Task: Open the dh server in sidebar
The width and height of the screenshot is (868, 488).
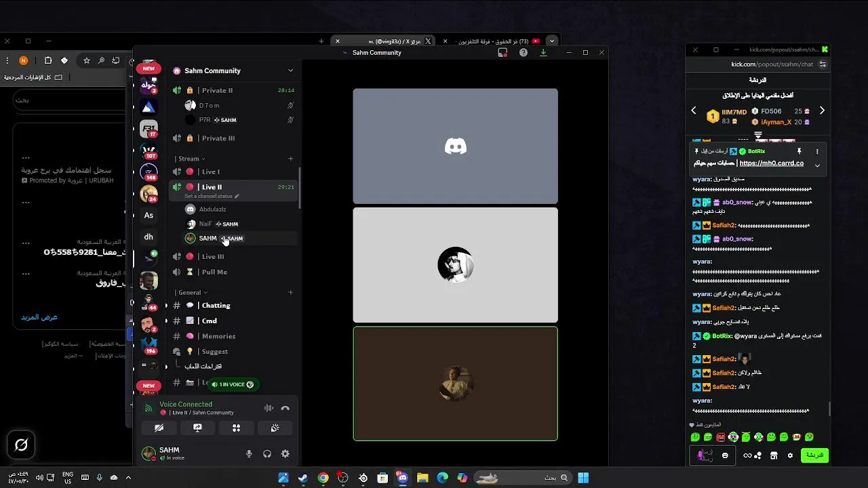Action: pyautogui.click(x=149, y=237)
